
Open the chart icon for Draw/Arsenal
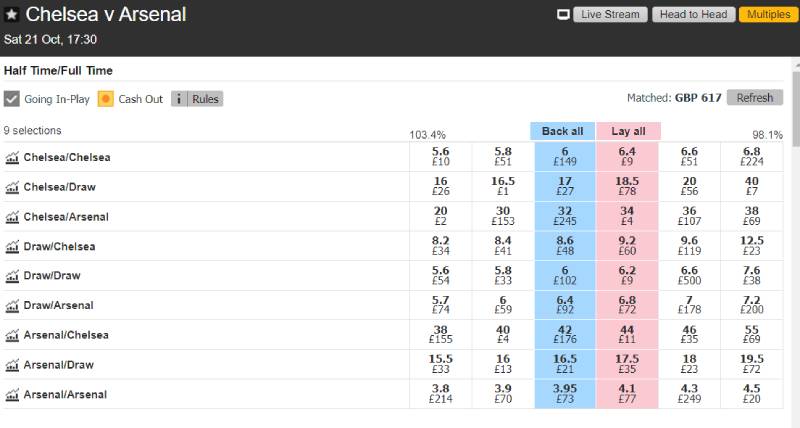12,306
